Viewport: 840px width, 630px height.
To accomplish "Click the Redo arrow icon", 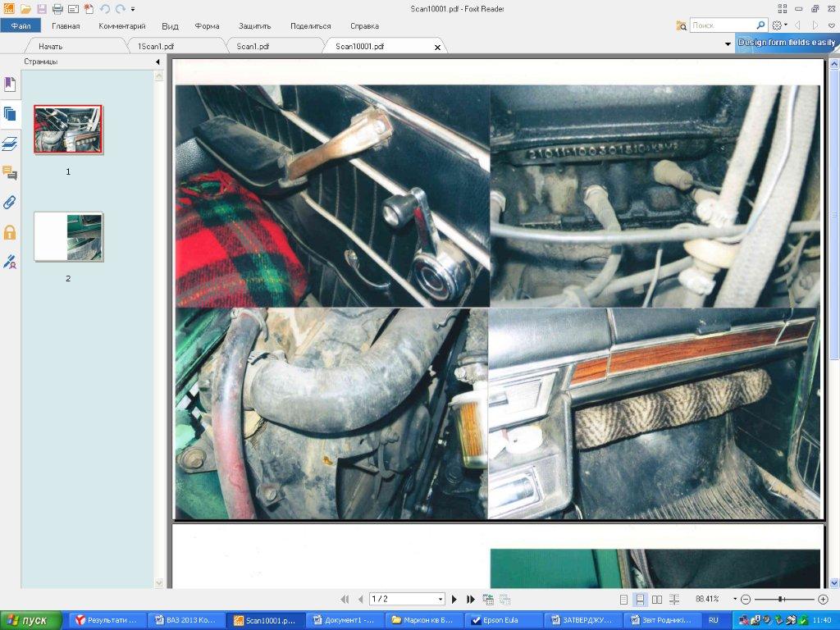I will click(121, 9).
